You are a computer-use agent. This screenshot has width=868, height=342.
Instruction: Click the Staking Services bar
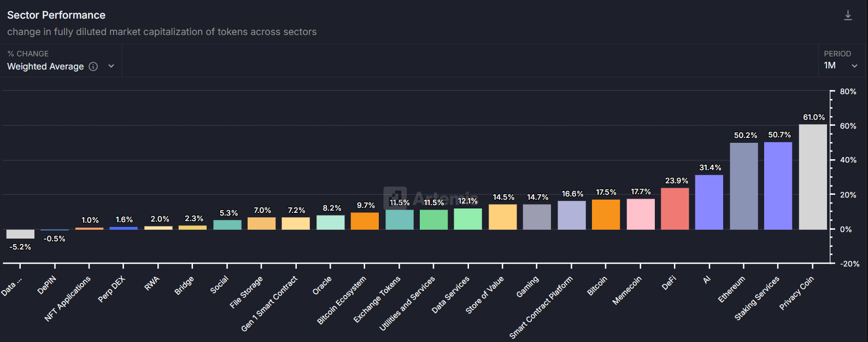(778, 186)
